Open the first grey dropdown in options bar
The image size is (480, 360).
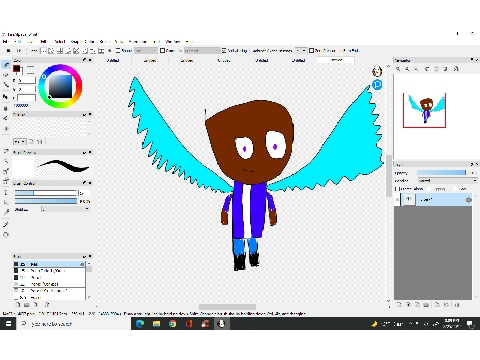[146, 51]
